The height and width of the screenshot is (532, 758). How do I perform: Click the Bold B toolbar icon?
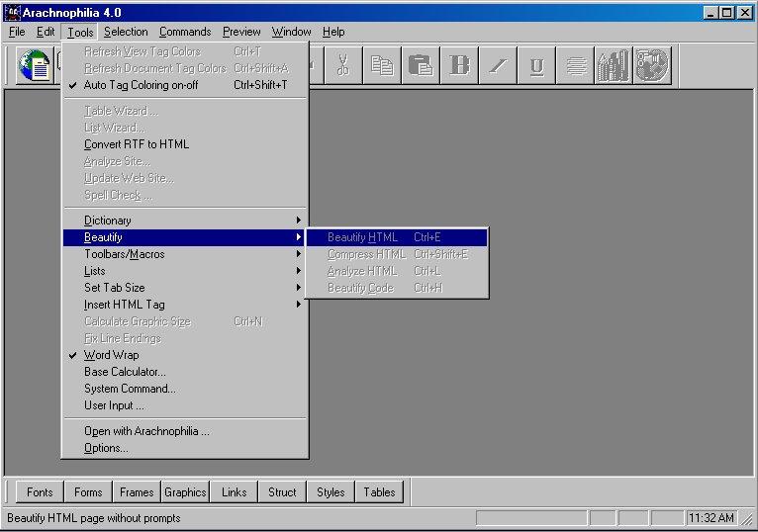click(459, 65)
